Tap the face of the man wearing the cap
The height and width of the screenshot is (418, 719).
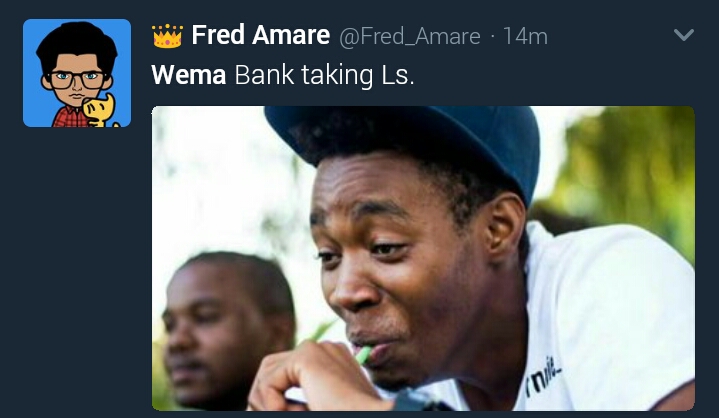pos(390,270)
